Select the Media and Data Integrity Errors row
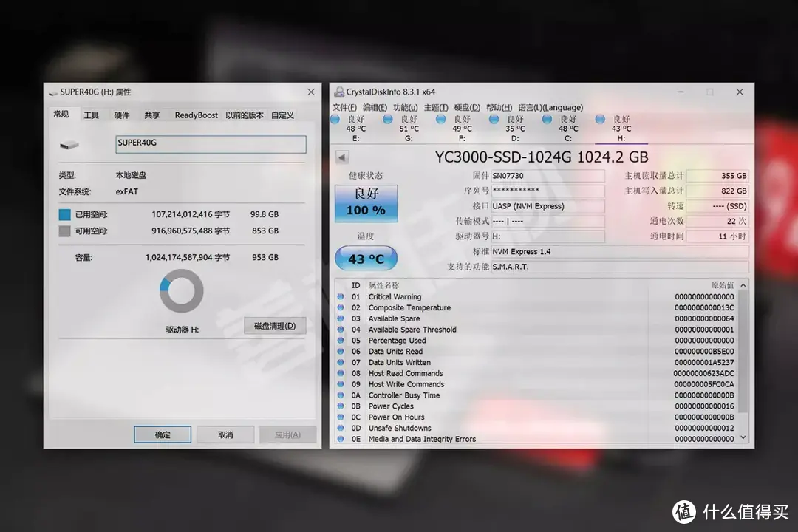 point(536,439)
